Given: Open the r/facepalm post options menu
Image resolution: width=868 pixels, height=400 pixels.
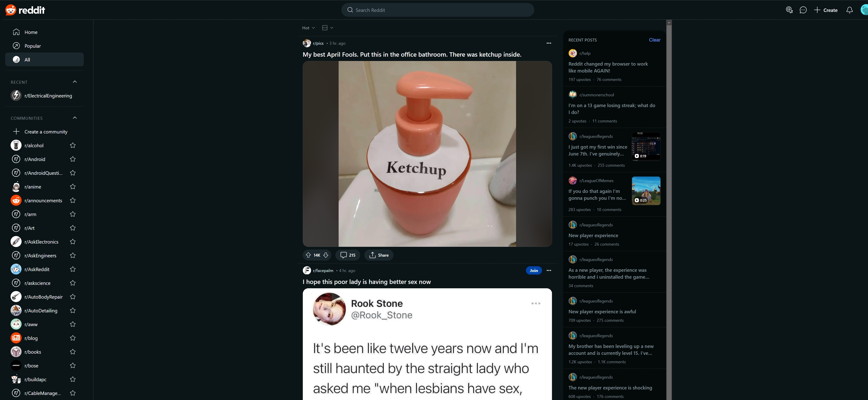Looking at the screenshot, I should point(549,270).
